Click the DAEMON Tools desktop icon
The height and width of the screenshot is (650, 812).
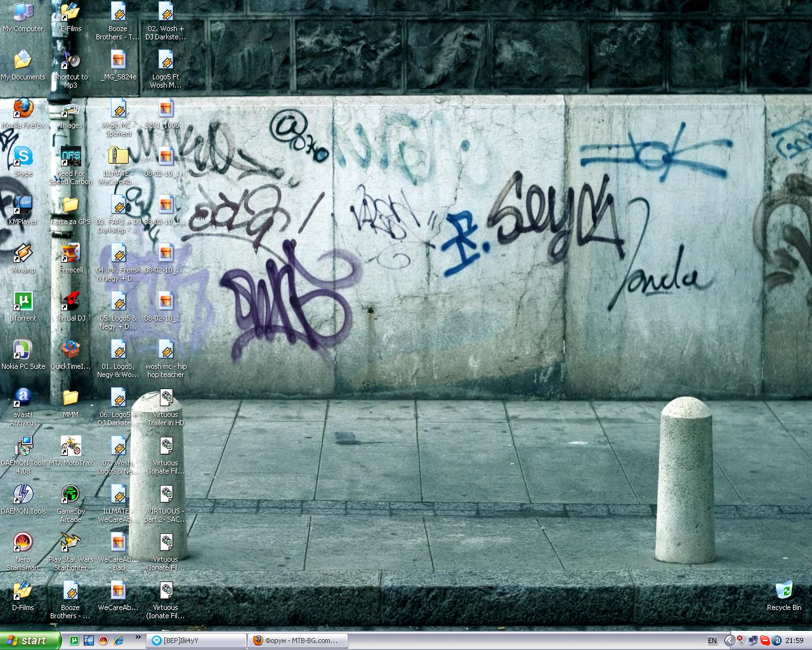(x=23, y=494)
